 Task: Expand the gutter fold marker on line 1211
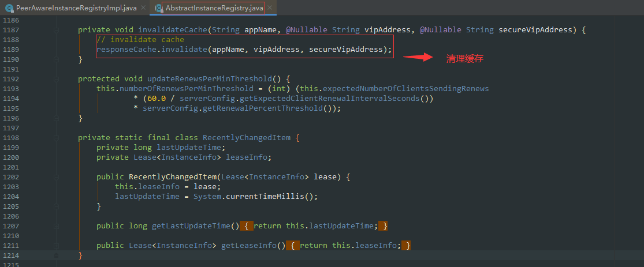56,245
